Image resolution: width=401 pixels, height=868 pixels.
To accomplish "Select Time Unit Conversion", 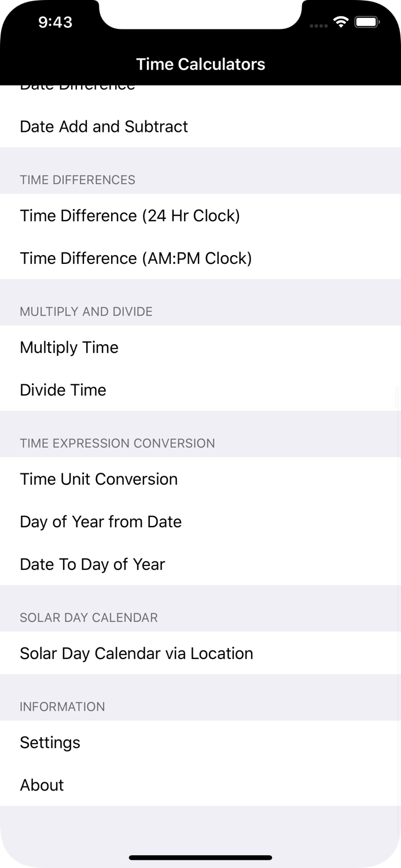I will (x=98, y=479).
